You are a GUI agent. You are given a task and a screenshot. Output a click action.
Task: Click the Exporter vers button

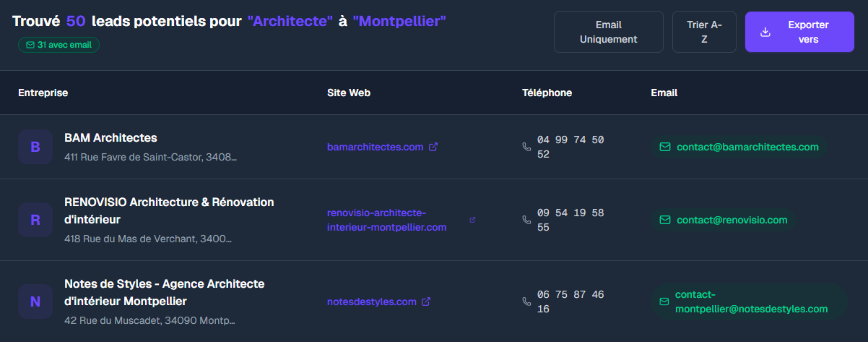coord(799,32)
